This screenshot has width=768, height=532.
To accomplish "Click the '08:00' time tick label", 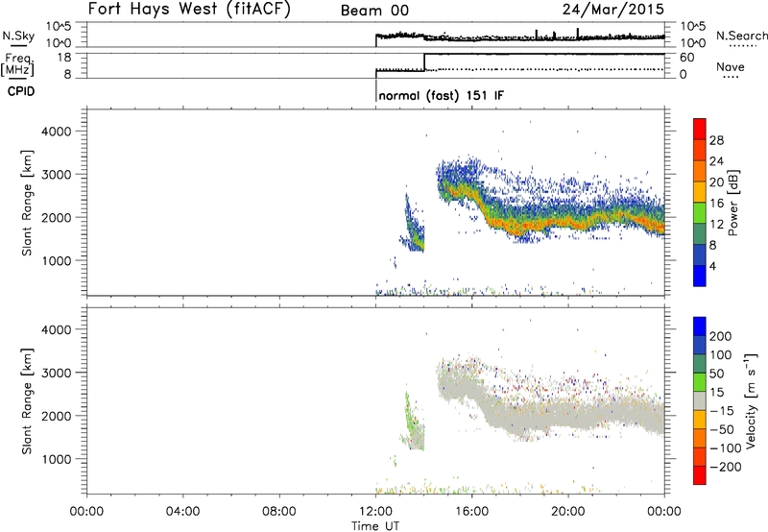I will [279, 512].
